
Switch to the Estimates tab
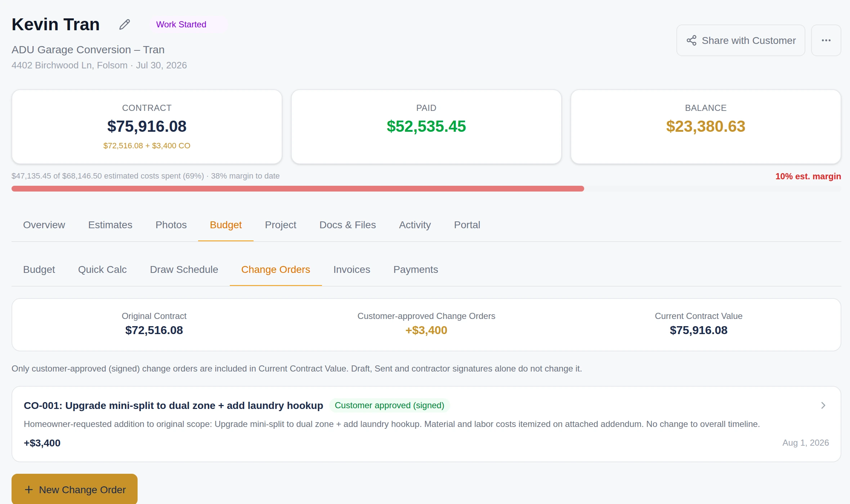[110, 225]
